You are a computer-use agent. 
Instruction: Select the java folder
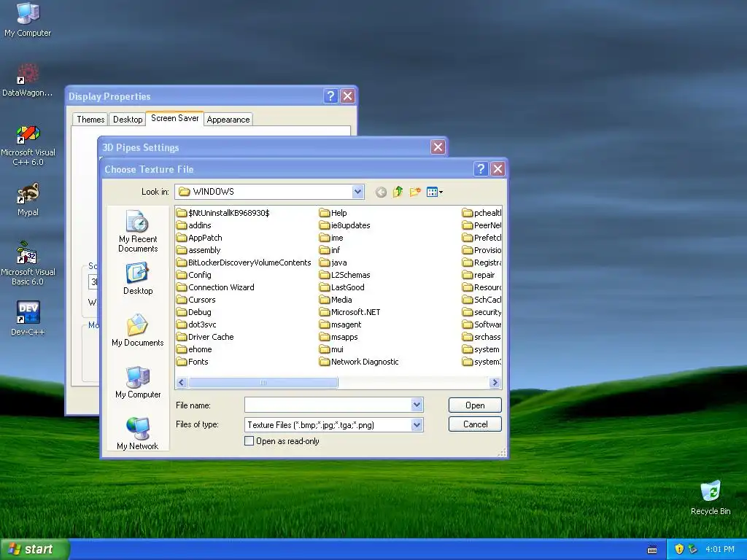point(333,262)
